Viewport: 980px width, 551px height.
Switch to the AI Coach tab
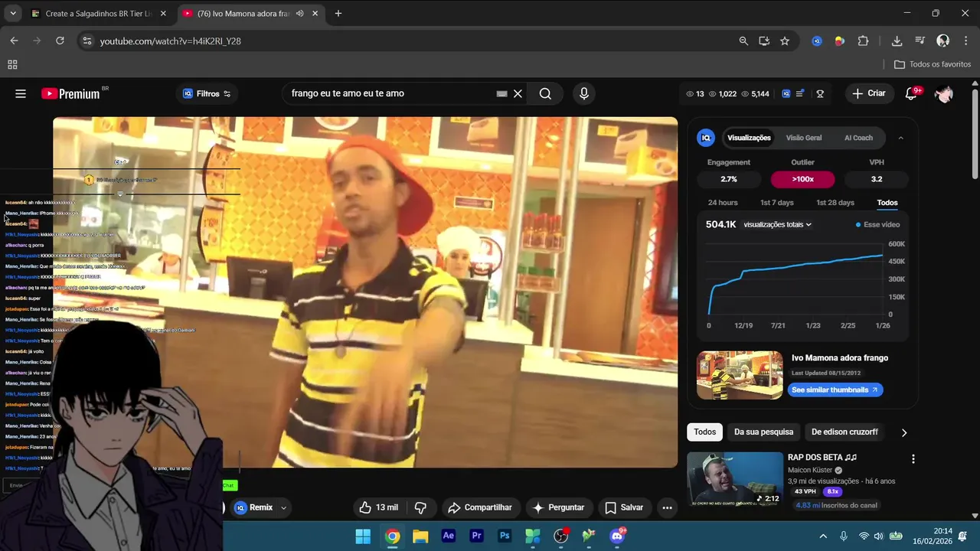click(x=858, y=138)
